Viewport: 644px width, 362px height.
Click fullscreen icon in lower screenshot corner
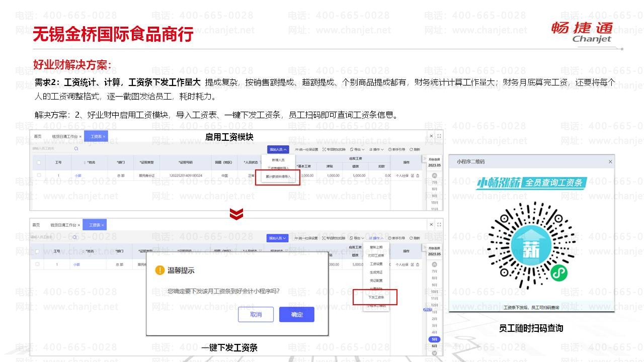pyautogui.click(x=439, y=225)
